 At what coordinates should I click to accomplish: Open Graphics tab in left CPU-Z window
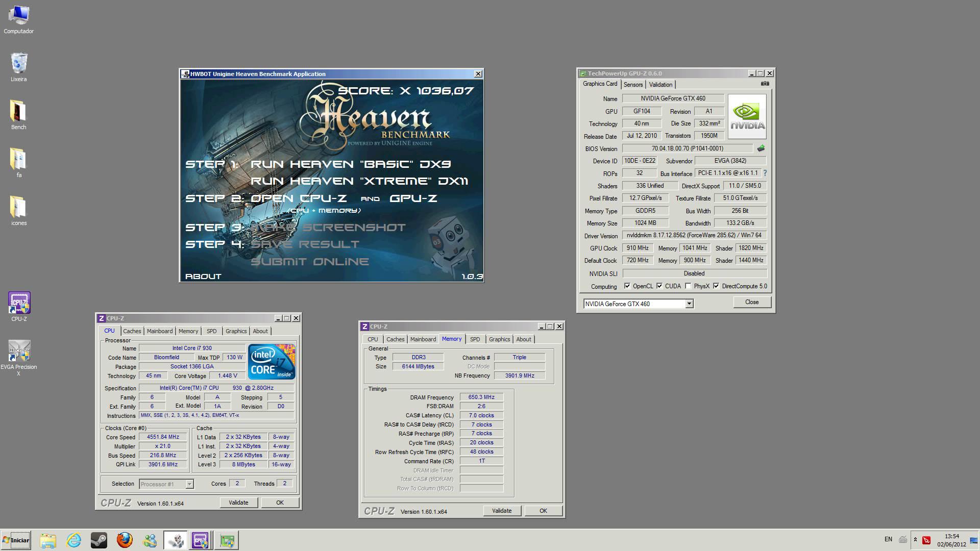236,331
